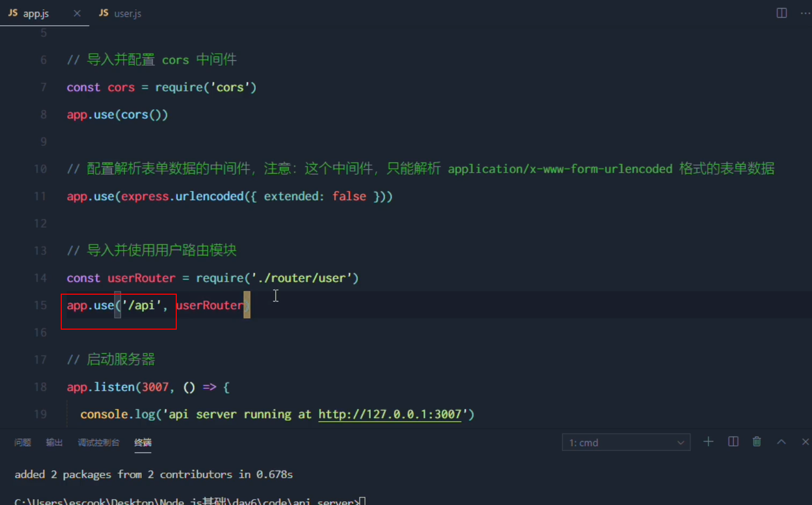812x505 pixels.
Task: Close the app.js tab
Action: tap(77, 13)
